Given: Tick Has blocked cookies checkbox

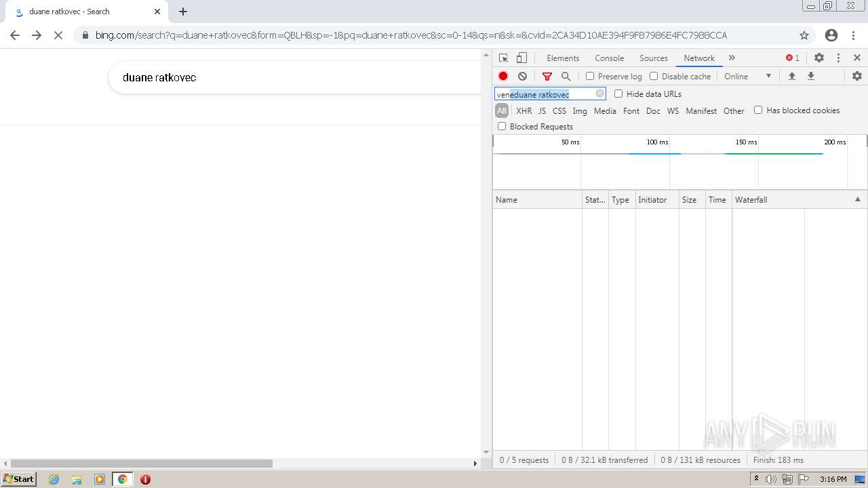Looking at the screenshot, I should 758,110.
